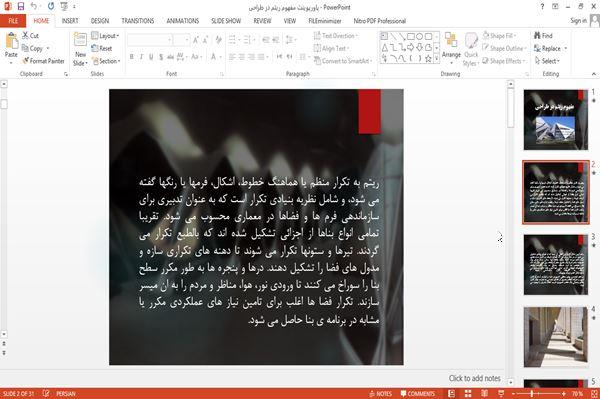Toggle Italic formatting

[x=141, y=57]
